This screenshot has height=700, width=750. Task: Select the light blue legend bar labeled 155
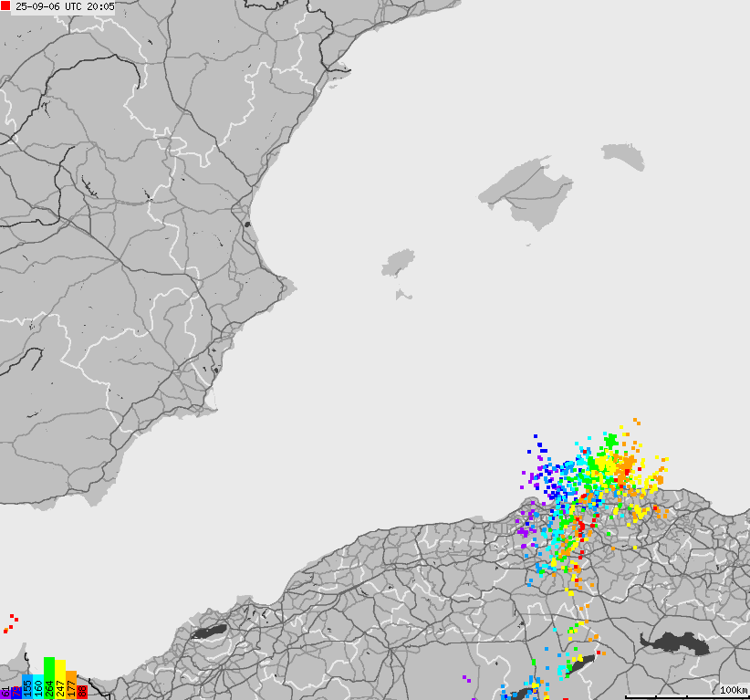tap(27, 686)
